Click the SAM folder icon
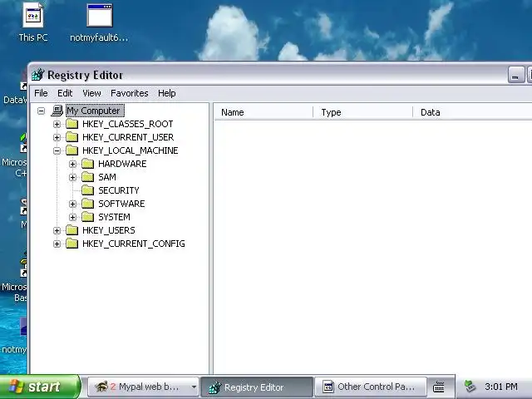 (88, 177)
